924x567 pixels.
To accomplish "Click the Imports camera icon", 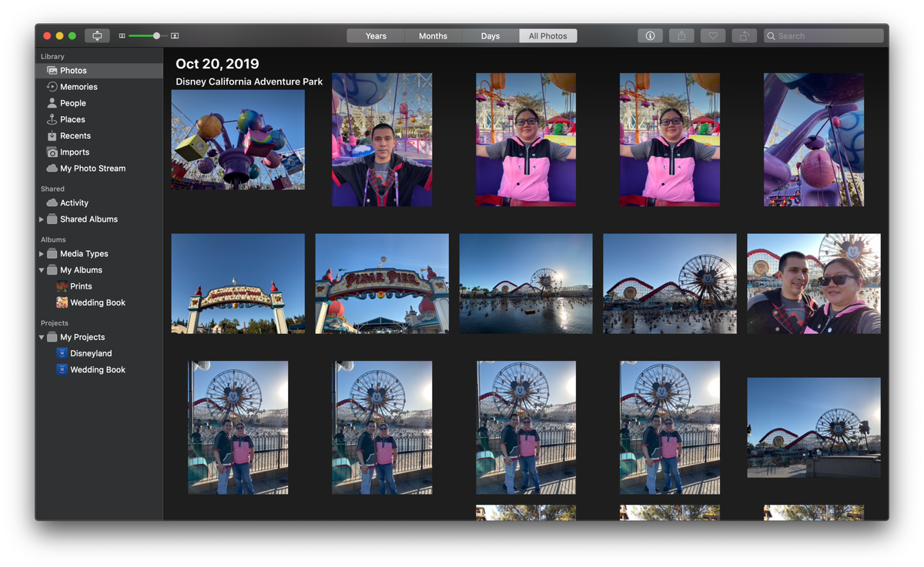I will (52, 152).
